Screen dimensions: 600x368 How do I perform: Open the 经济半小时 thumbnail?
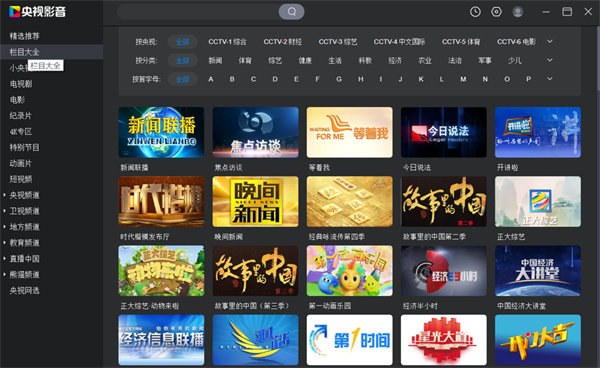click(x=443, y=271)
